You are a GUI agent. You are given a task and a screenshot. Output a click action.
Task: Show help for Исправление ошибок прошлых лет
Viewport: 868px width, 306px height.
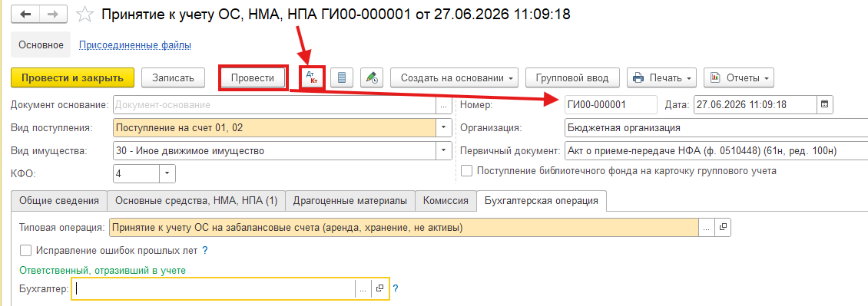coord(205,250)
